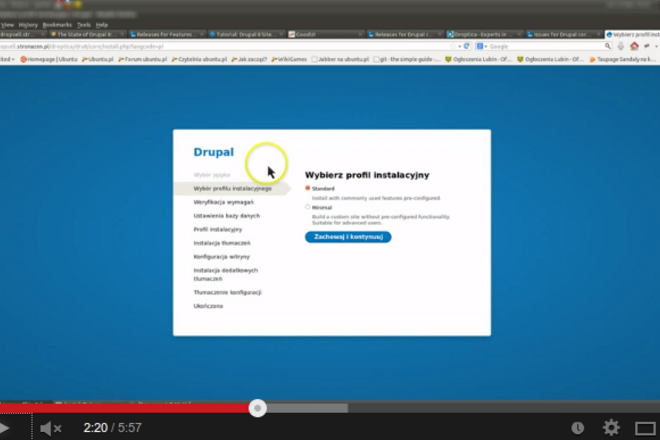Click the Firefox home icon
Image resolution: width=660 pixels, height=440 pixels.
click(634, 46)
